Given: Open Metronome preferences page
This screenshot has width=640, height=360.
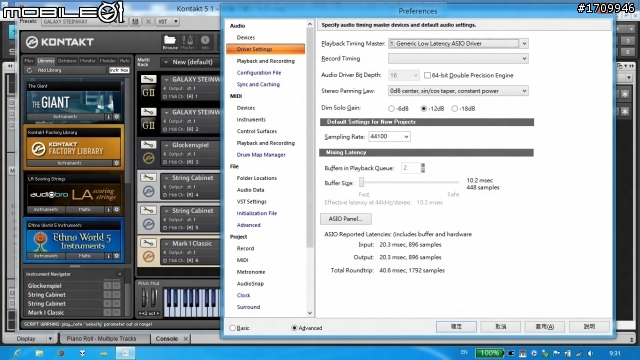Looking at the screenshot, I should pyautogui.click(x=251, y=272).
